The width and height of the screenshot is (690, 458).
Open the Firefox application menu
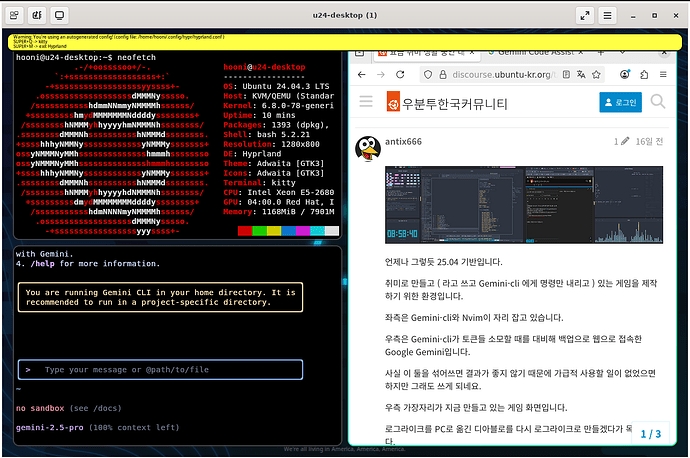(662, 75)
